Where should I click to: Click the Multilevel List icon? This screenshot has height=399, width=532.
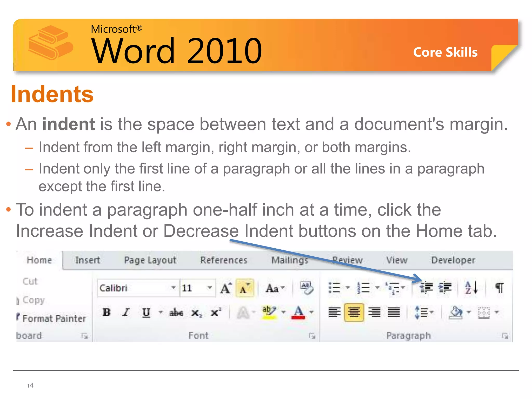392,288
